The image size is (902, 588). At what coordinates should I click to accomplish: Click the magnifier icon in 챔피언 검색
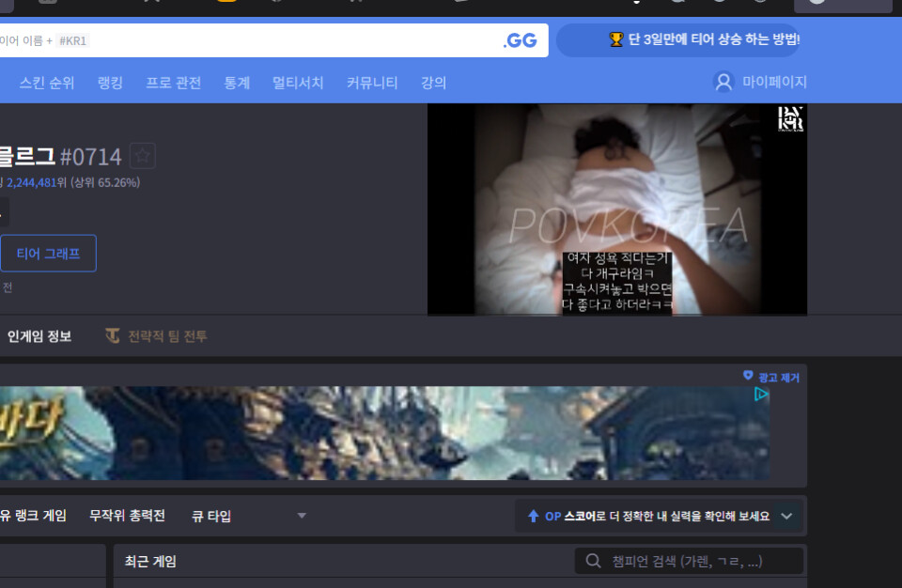(593, 562)
